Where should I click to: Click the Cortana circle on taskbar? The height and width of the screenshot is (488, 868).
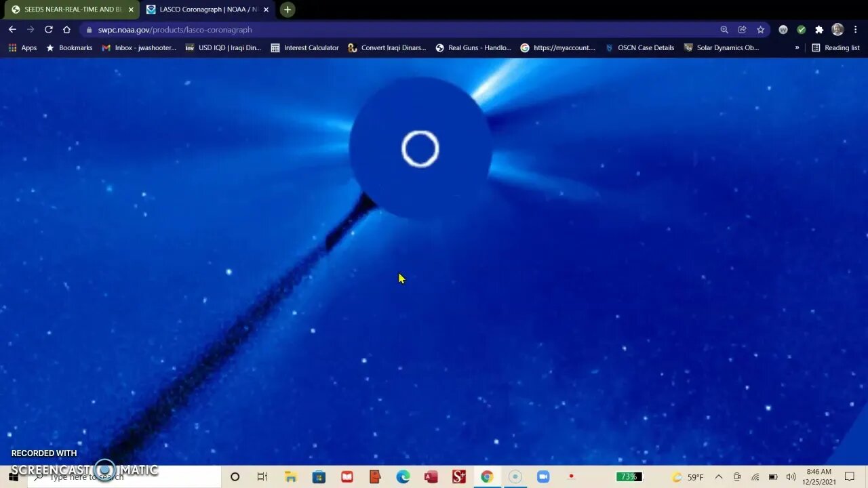(x=235, y=476)
